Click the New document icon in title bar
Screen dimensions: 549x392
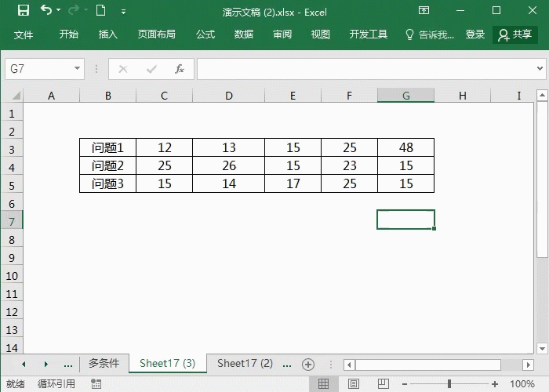100,11
